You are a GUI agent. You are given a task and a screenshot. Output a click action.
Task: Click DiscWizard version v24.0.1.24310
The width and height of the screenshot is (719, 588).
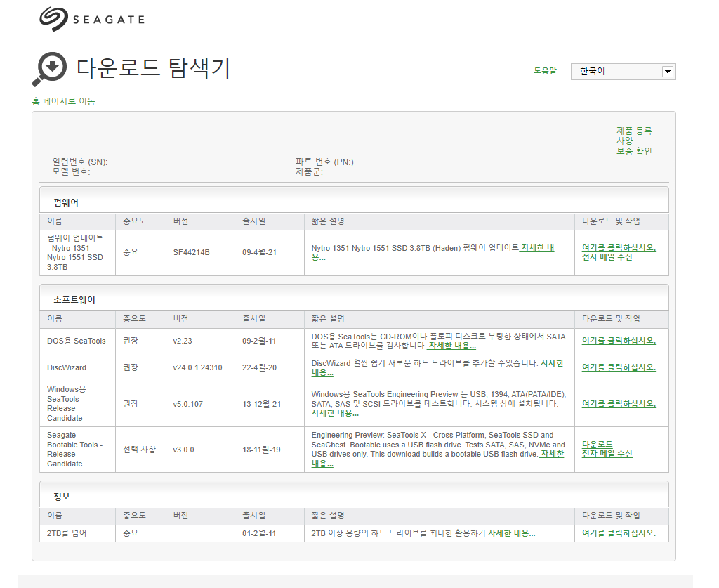197,368
